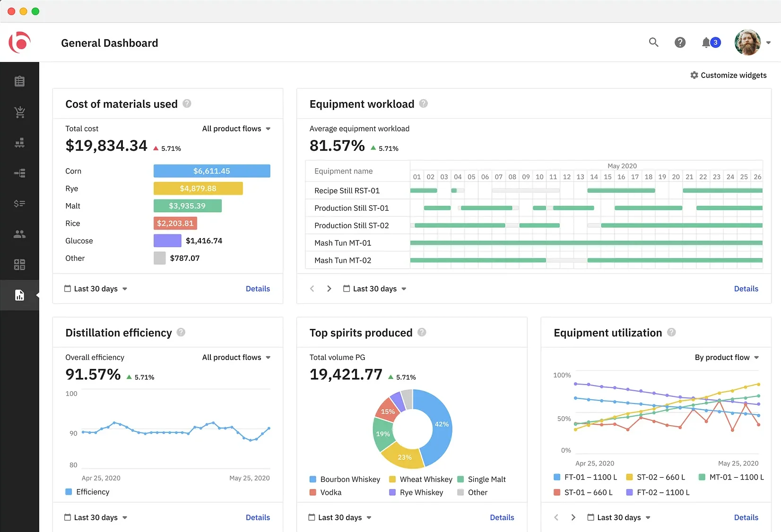Go to next period in Equipment workload
This screenshot has width=781, height=532.
tap(329, 289)
